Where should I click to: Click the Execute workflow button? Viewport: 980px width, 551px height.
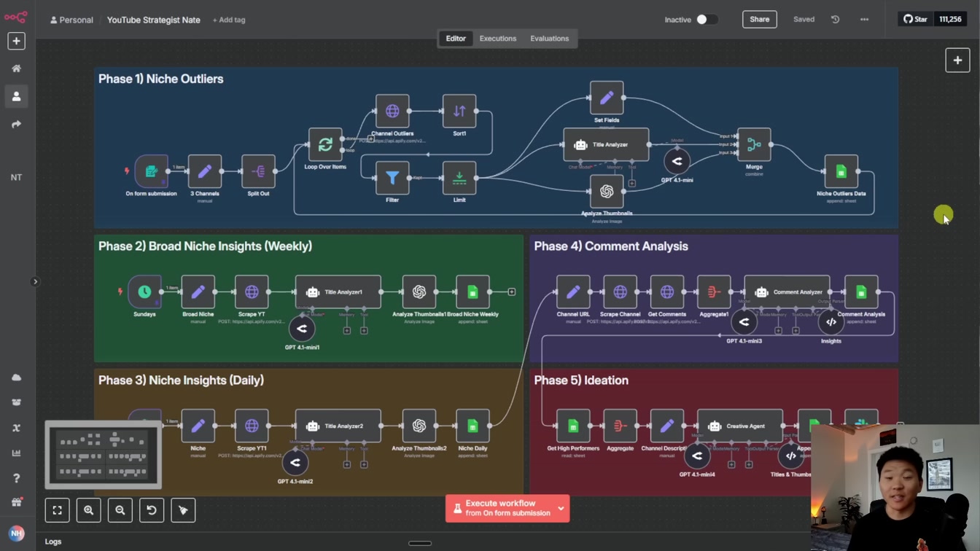(x=500, y=508)
